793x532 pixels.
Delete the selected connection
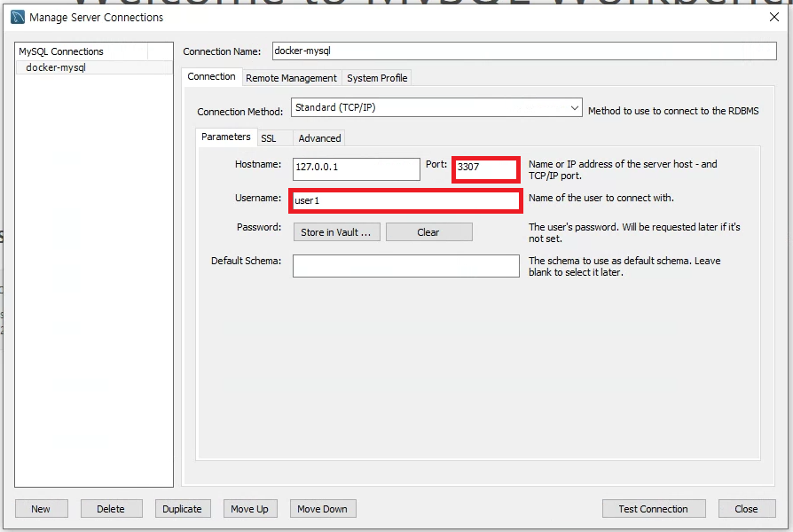click(111, 509)
